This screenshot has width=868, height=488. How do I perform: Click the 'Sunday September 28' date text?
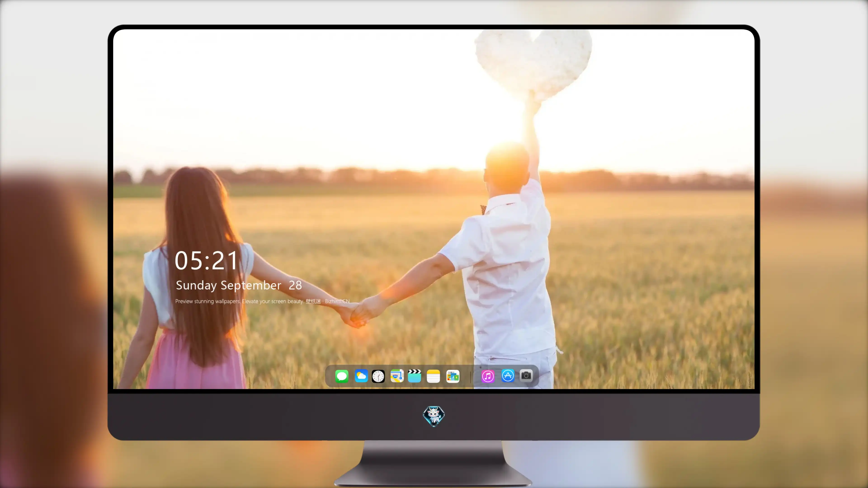click(239, 285)
